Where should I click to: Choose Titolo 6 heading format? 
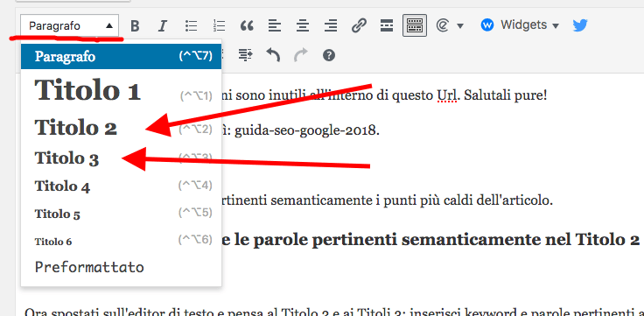[x=121, y=242]
